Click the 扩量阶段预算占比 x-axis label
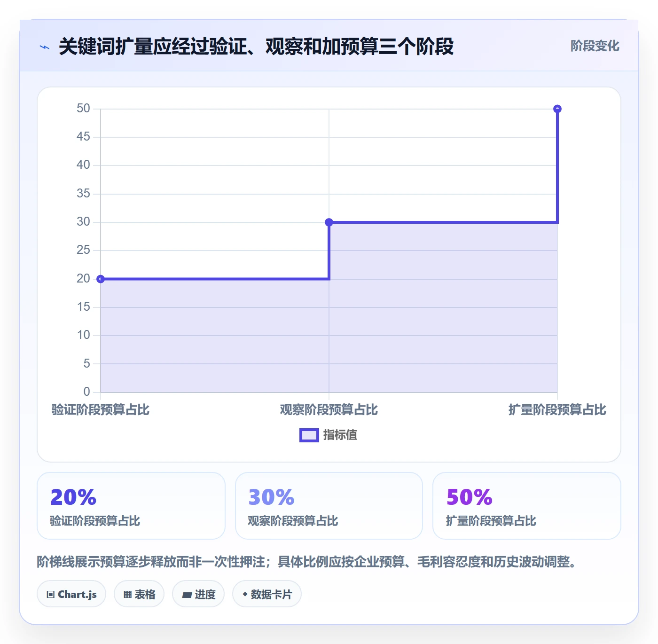The width and height of the screenshot is (658, 644). [557, 410]
